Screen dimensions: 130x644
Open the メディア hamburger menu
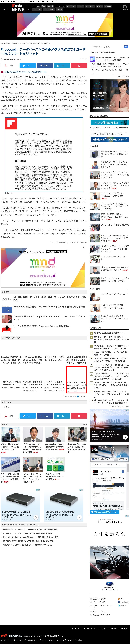click(5, 8)
